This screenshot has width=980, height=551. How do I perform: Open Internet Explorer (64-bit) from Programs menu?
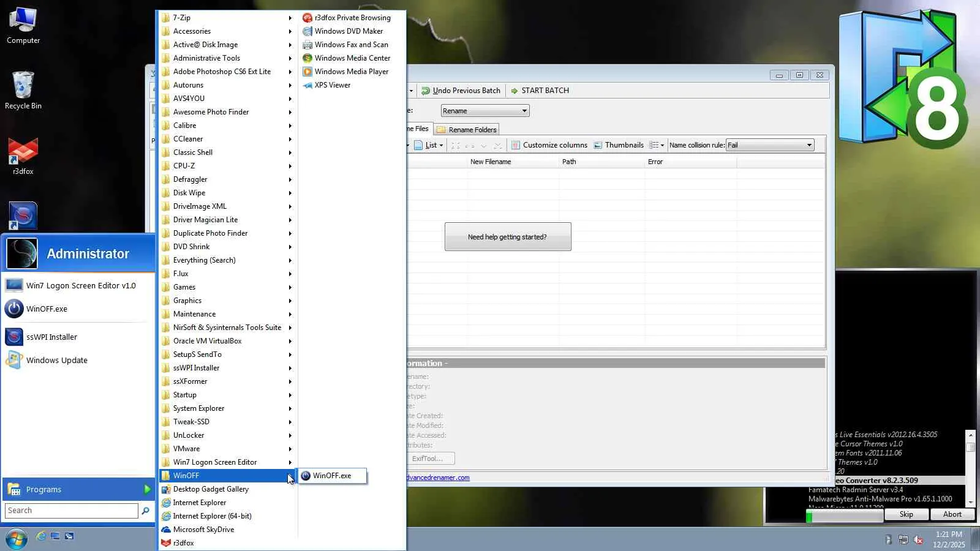[x=227, y=516]
